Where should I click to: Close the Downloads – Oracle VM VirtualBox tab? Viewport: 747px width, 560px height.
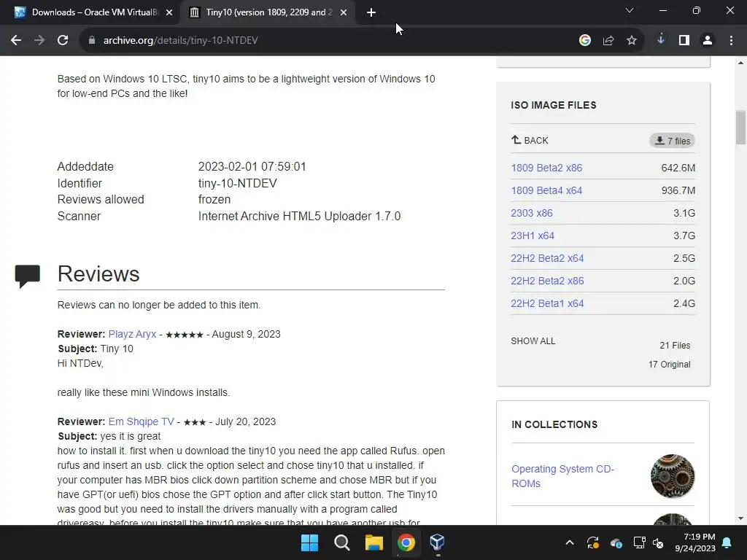click(x=169, y=12)
